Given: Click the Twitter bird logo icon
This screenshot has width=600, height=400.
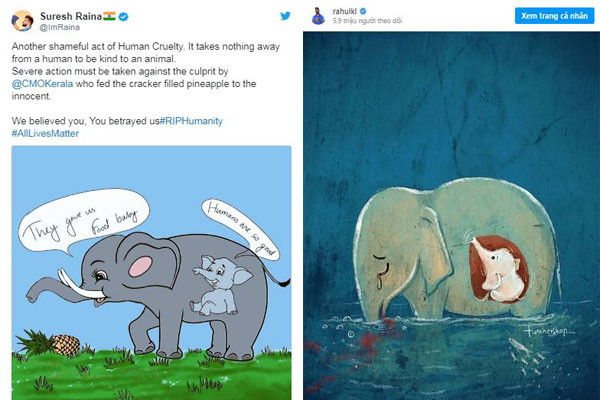Looking at the screenshot, I should point(285,17).
